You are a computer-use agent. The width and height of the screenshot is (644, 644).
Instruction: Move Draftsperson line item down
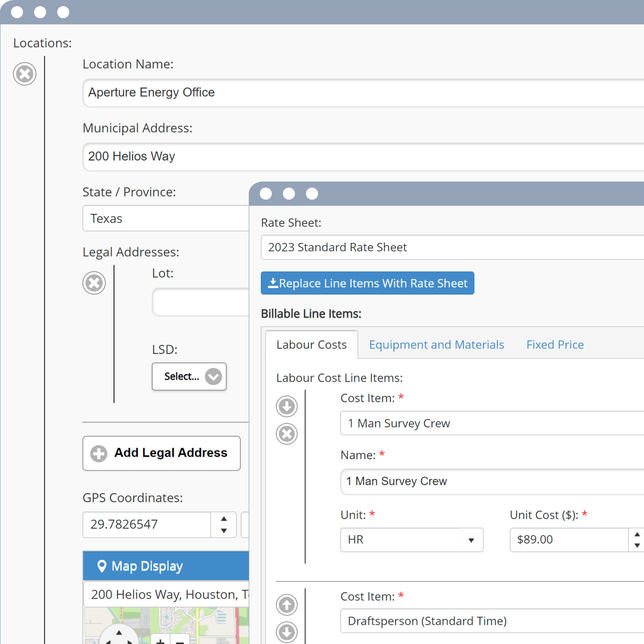[x=286, y=632]
